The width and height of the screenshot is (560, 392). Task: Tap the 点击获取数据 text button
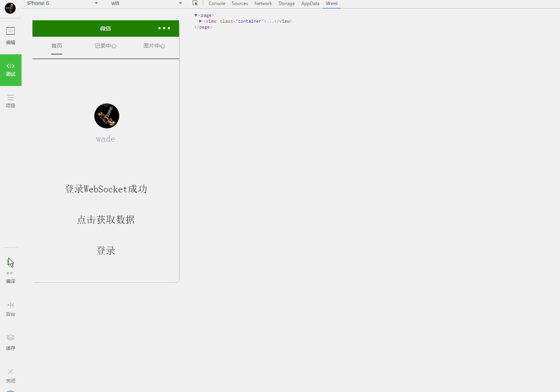tap(106, 220)
